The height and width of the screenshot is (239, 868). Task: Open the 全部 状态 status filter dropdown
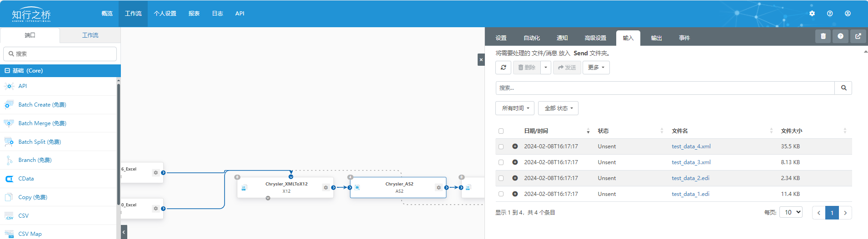tap(558, 108)
